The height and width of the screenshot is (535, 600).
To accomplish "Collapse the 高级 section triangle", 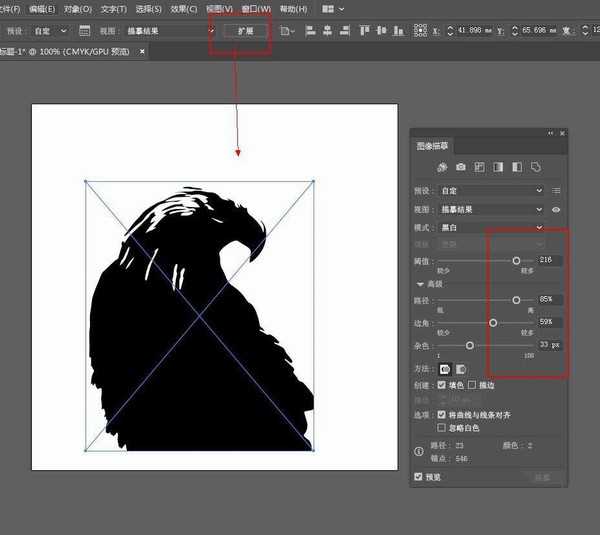I will coord(421,284).
